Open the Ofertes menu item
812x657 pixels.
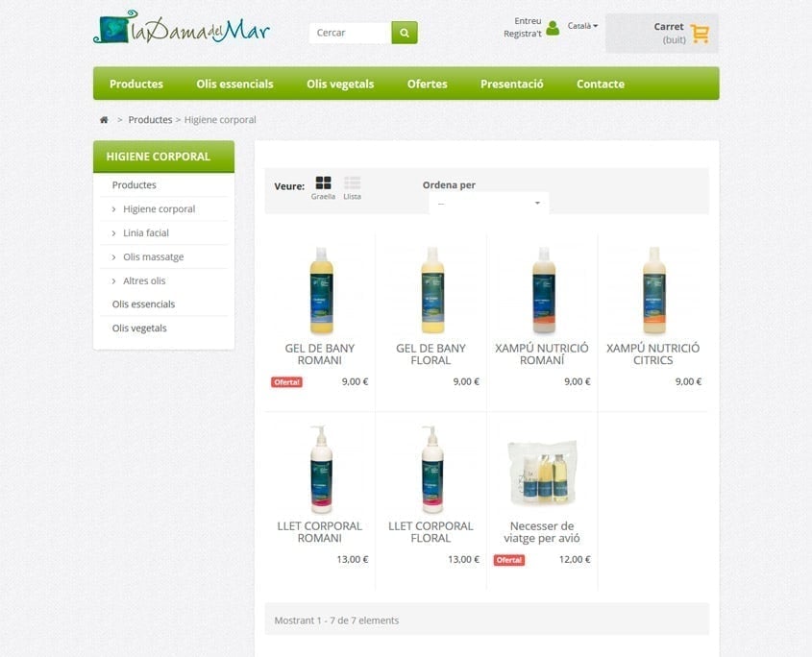(428, 84)
